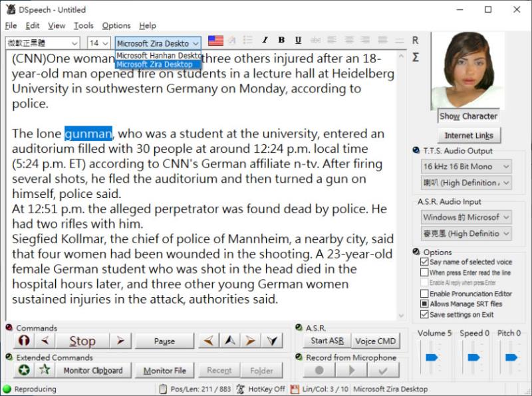Click the character portrait thumbnail

tap(467, 70)
